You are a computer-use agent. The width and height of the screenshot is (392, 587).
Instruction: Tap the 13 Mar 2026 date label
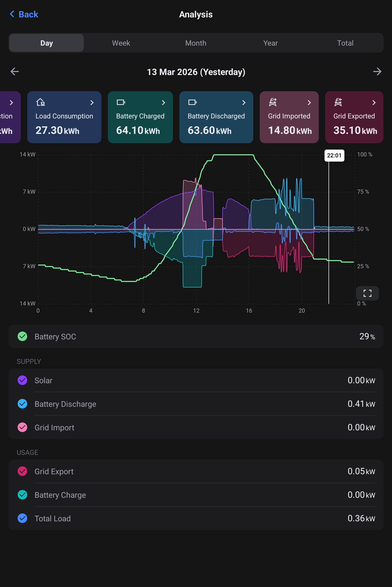tap(196, 72)
